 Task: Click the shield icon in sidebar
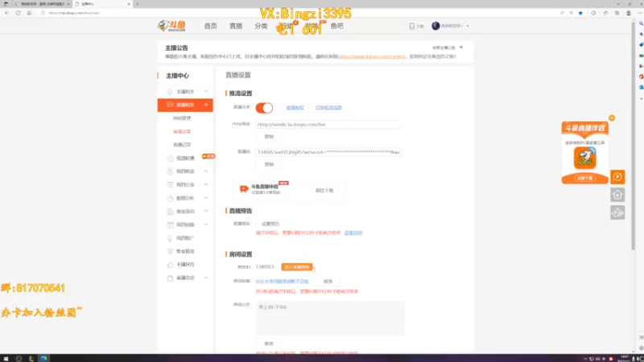[x=170, y=251]
